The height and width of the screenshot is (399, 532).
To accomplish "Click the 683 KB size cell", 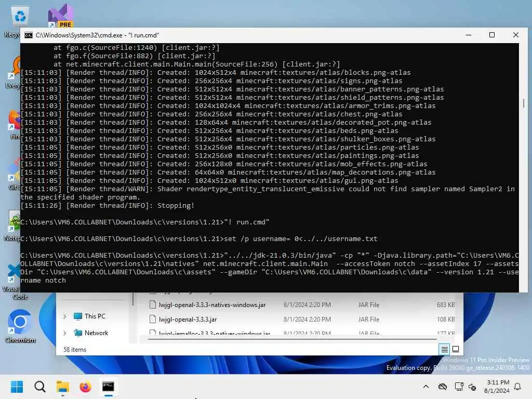I will 446,304.
